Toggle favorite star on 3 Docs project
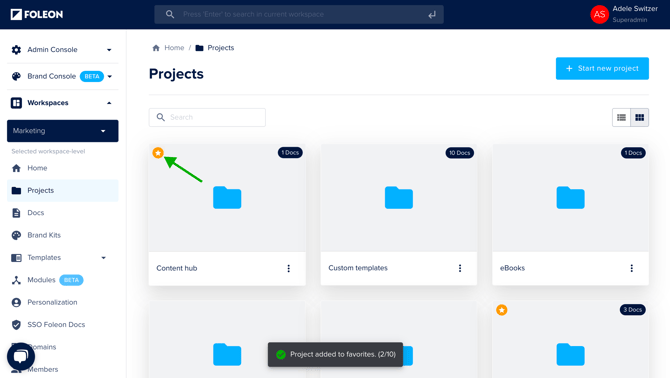 [502, 310]
